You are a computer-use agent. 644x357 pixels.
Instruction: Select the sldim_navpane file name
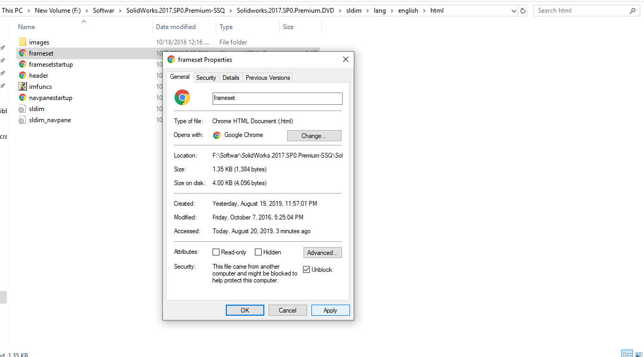point(50,120)
